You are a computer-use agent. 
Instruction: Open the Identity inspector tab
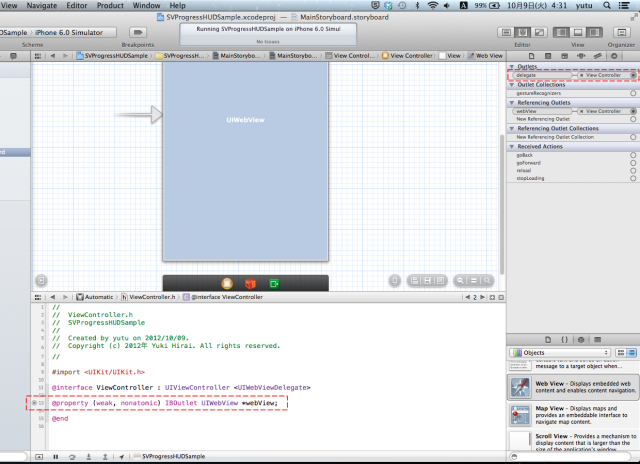564,56
